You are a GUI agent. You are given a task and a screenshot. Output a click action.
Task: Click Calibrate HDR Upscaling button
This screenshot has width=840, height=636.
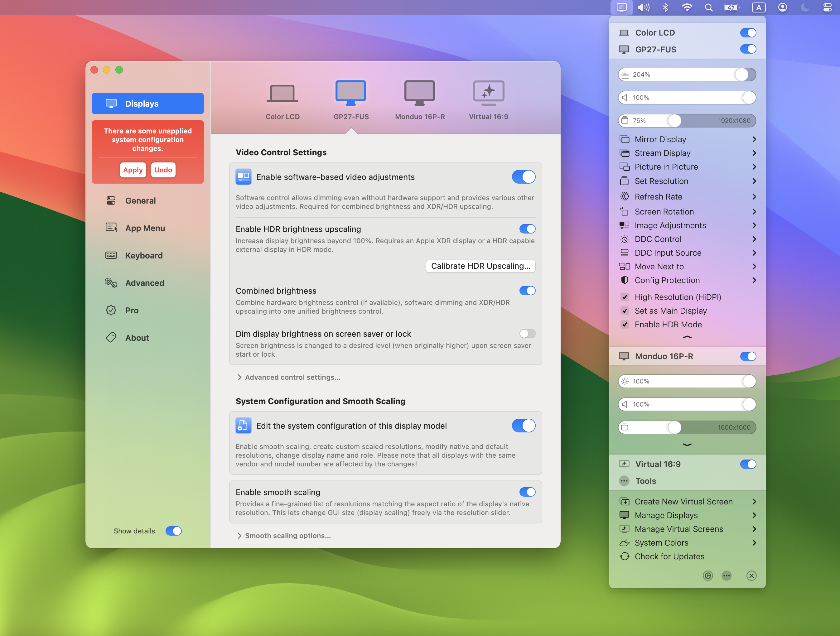pos(480,266)
